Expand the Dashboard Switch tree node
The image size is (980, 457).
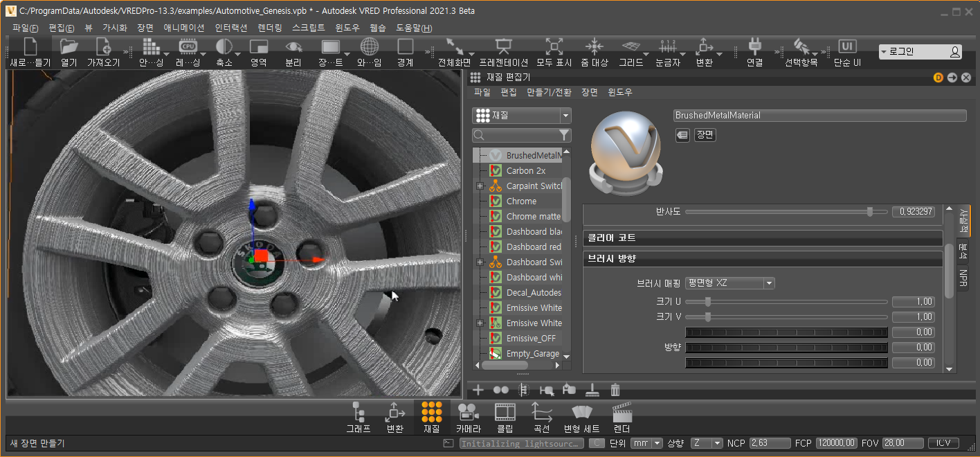click(480, 262)
